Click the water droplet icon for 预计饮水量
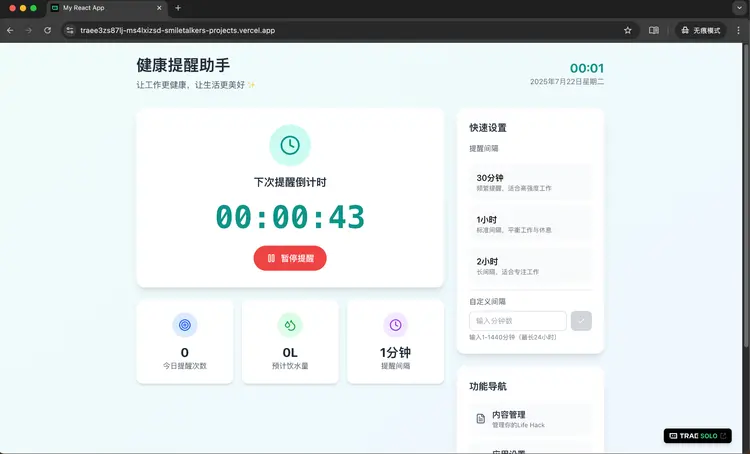 pos(290,325)
